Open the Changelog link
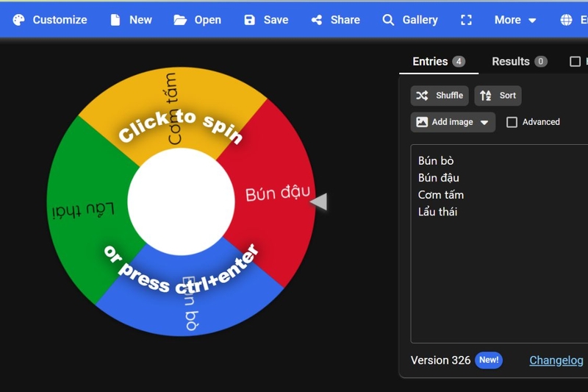 556,360
